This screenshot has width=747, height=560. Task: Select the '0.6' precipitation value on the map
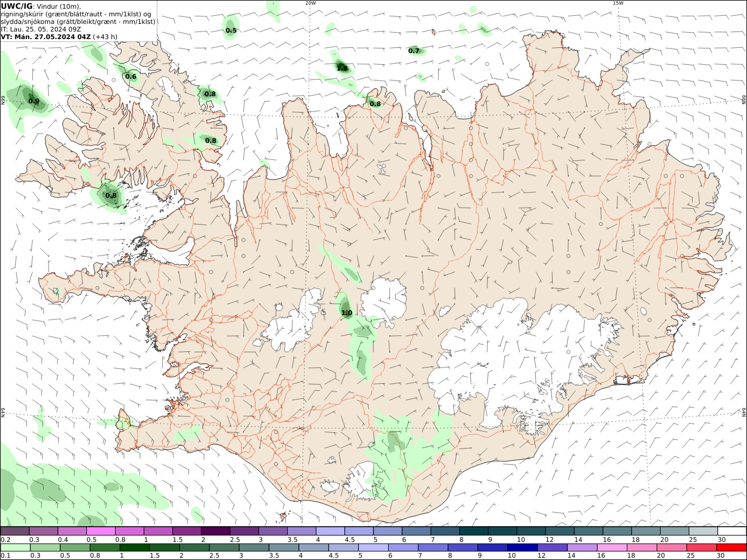click(x=131, y=76)
